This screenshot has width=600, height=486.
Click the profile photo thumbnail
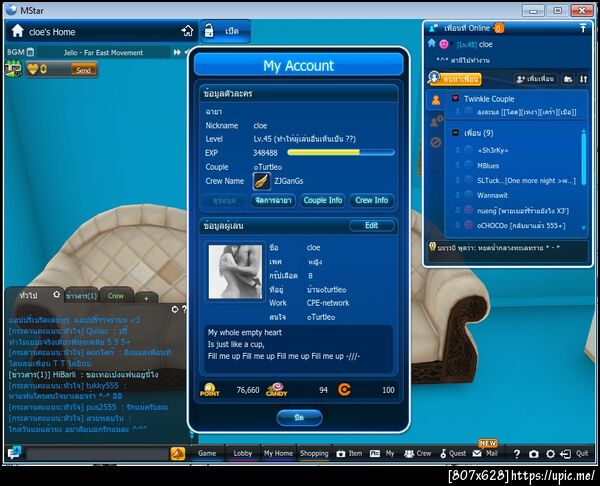coord(235,272)
